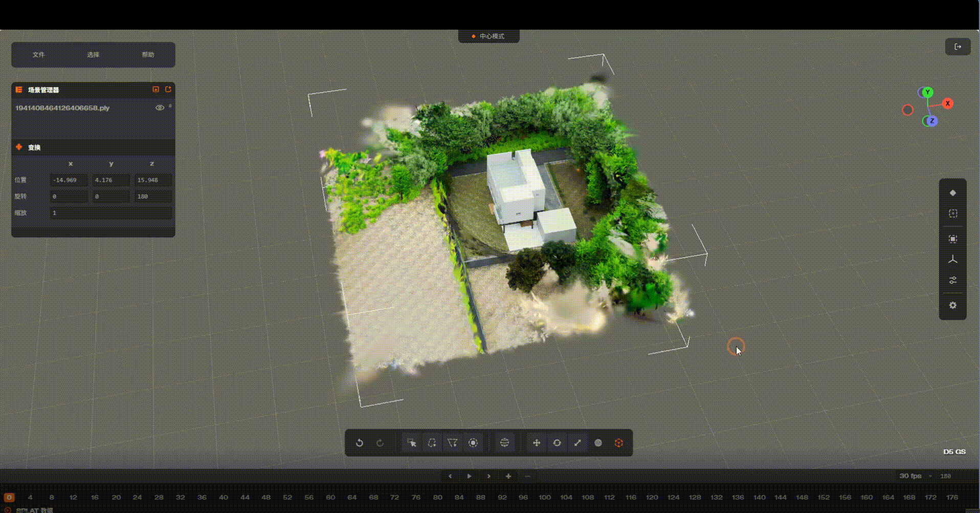Collapse the 变换 transform panel header

(x=34, y=147)
